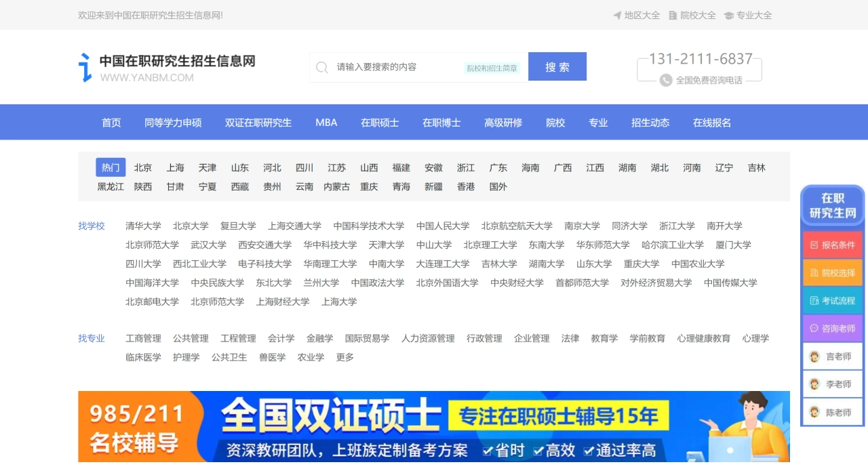Click the 地区大全 location arrow icon
The height and width of the screenshot is (473, 868).
[x=617, y=15]
